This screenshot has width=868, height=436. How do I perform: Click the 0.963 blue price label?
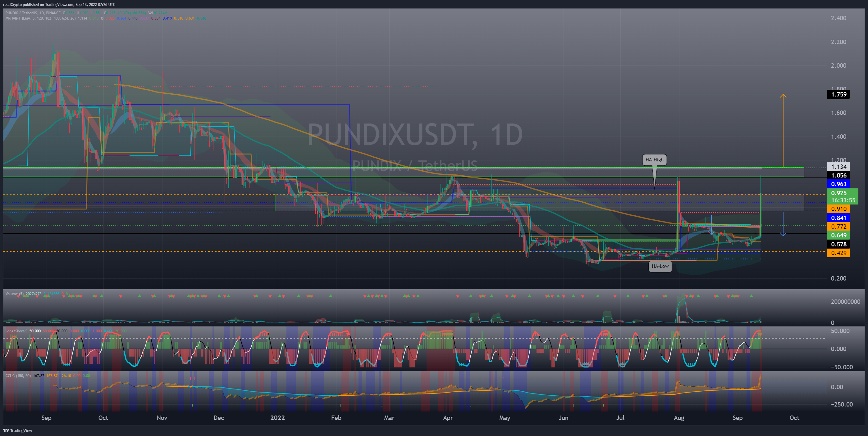(838, 184)
